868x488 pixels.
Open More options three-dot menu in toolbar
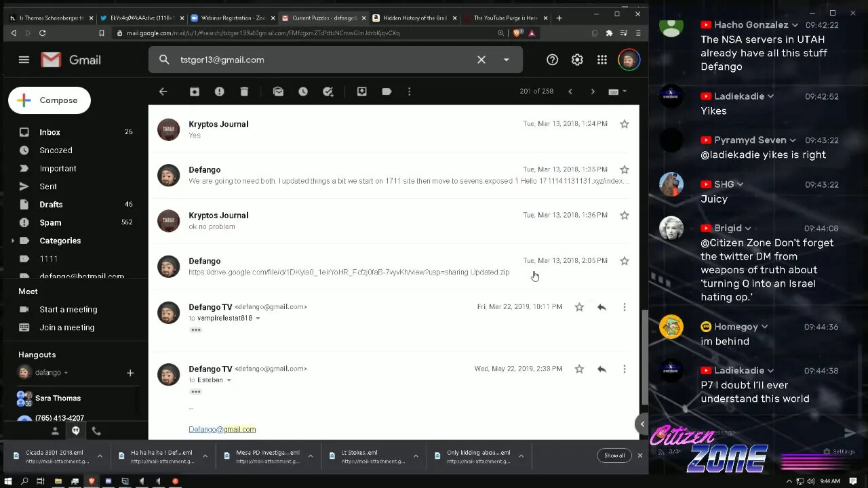(x=409, y=91)
